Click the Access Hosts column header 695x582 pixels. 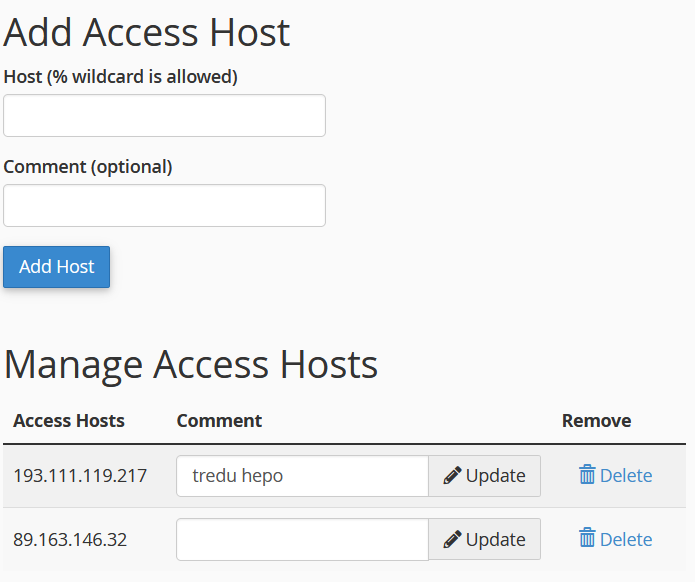click(x=69, y=421)
